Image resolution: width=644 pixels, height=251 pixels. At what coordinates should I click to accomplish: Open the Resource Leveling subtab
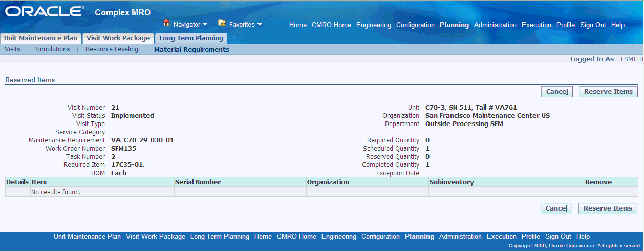point(112,49)
